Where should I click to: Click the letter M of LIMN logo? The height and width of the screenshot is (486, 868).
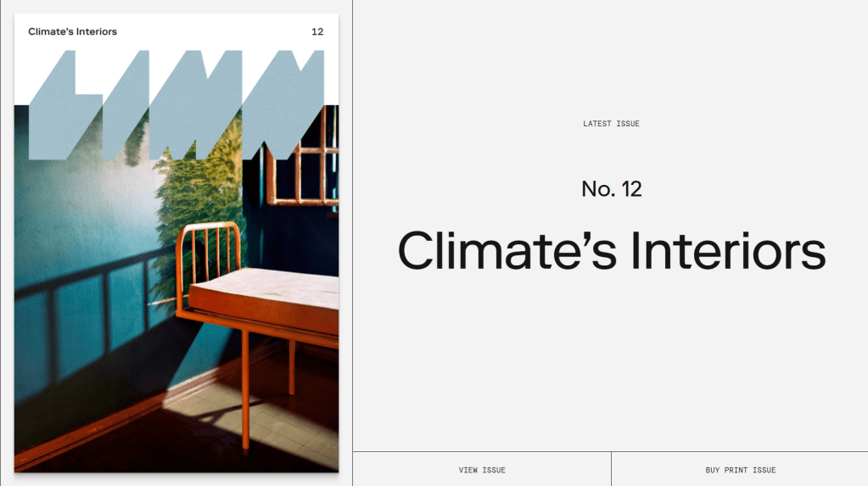[196, 105]
